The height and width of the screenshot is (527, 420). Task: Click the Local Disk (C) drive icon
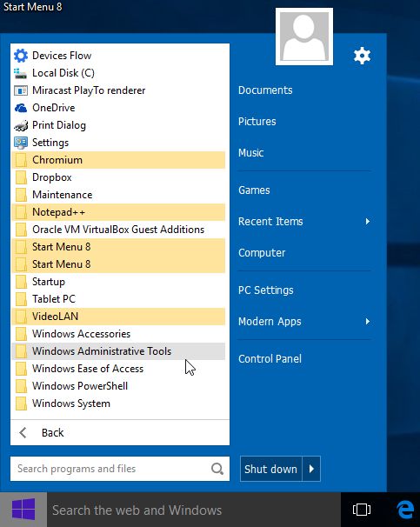[x=21, y=73]
